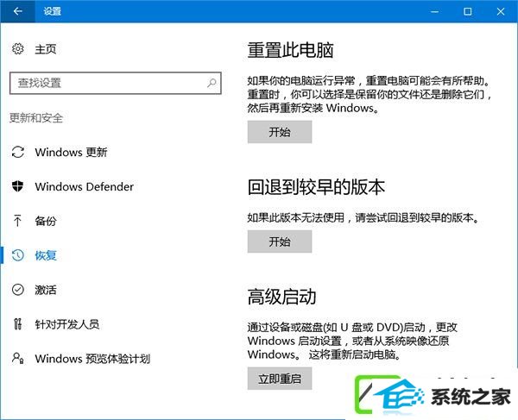Click the search magnifier icon
Image resolution: width=518 pixels, height=420 pixels.
(212, 83)
